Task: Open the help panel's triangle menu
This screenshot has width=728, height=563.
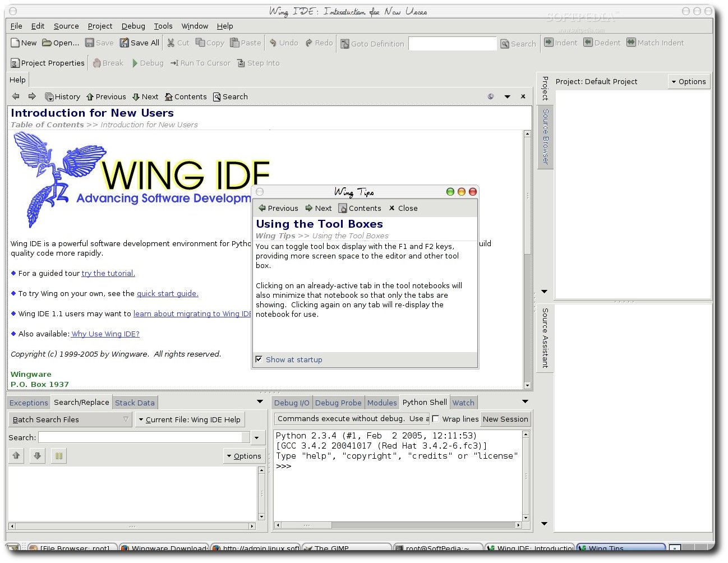Action: pyautogui.click(x=507, y=96)
